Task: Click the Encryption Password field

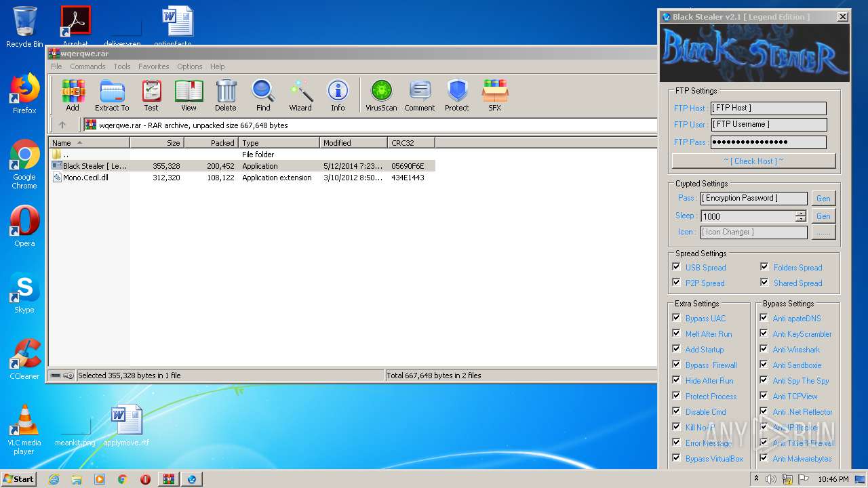Action: [x=754, y=198]
